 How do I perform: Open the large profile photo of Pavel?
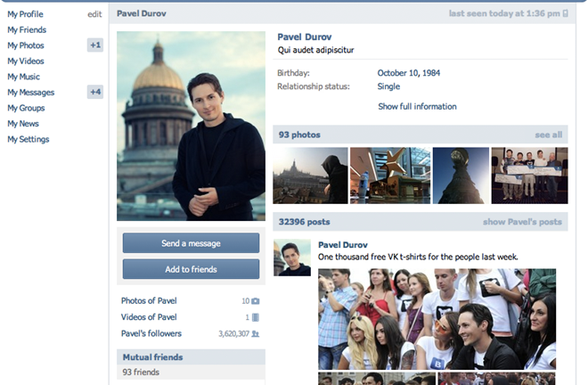click(x=191, y=126)
